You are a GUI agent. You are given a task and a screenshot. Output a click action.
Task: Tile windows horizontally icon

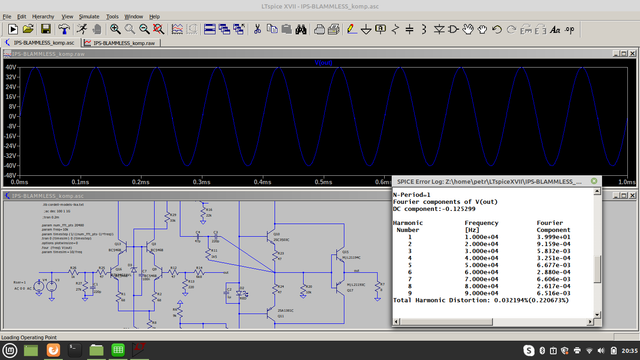[210, 29]
